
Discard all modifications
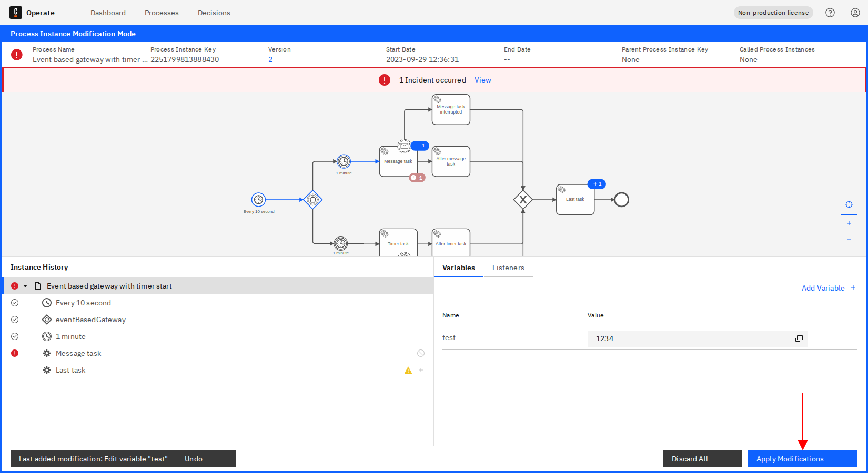pyautogui.click(x=702, y=459)
